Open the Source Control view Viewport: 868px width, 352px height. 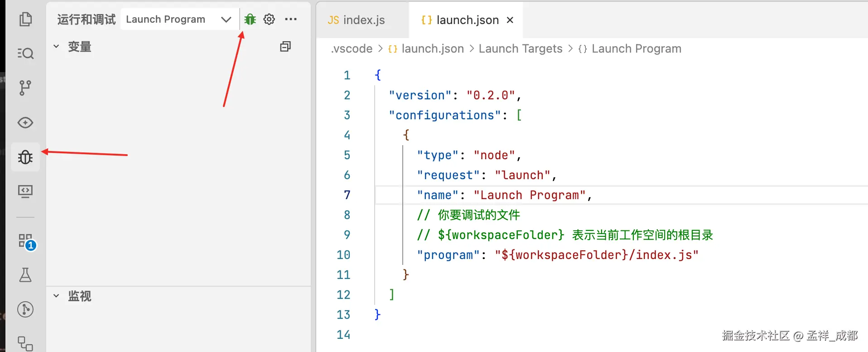coord(25,88)
